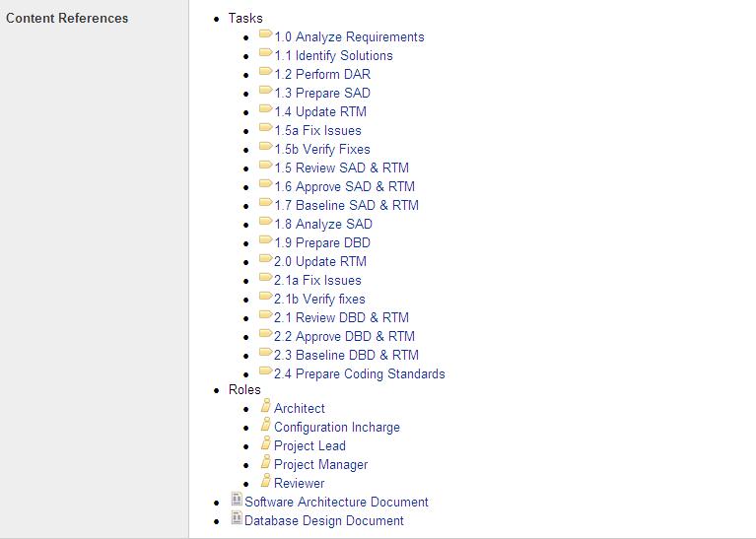Open the 2.1a Fix Issues link
This screenshot has width=756, height=539.
317,281
